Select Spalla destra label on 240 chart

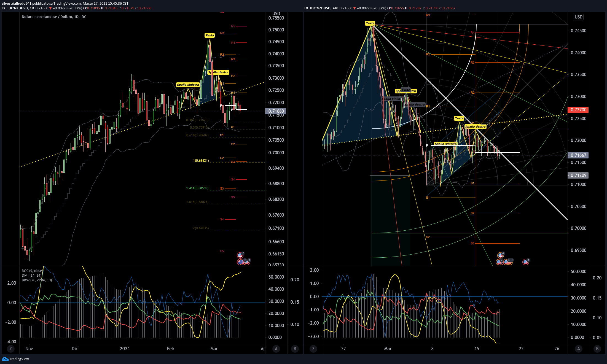[x=475, y=126]
